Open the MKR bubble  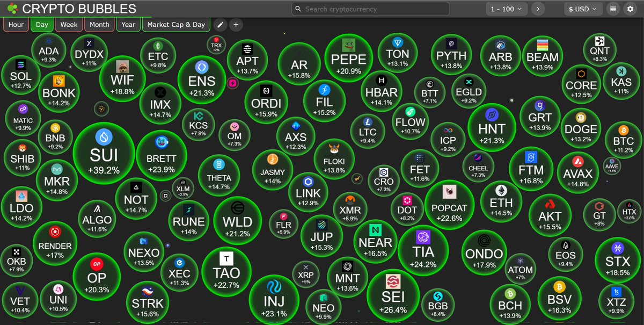[x=56, y=180]
